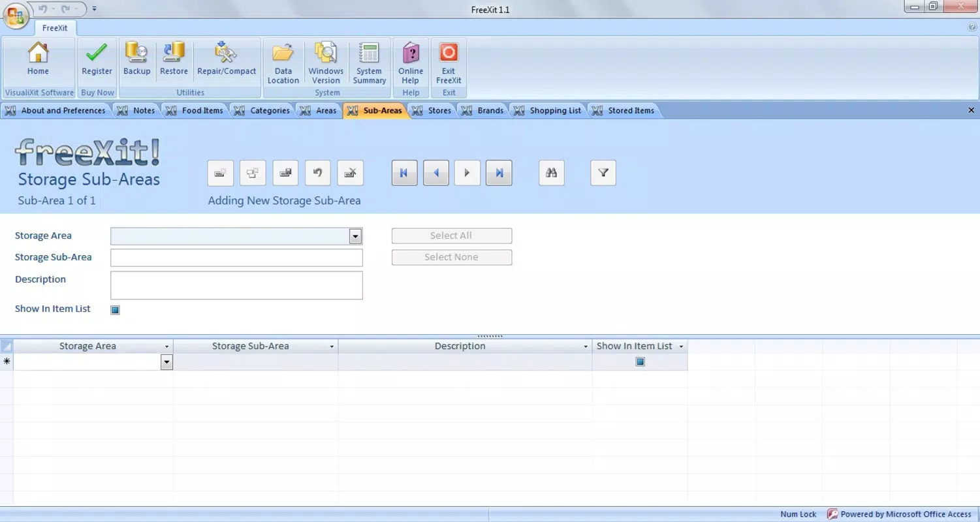Go to the next record
Screen dimensions: 980x522
pos(467,173)
